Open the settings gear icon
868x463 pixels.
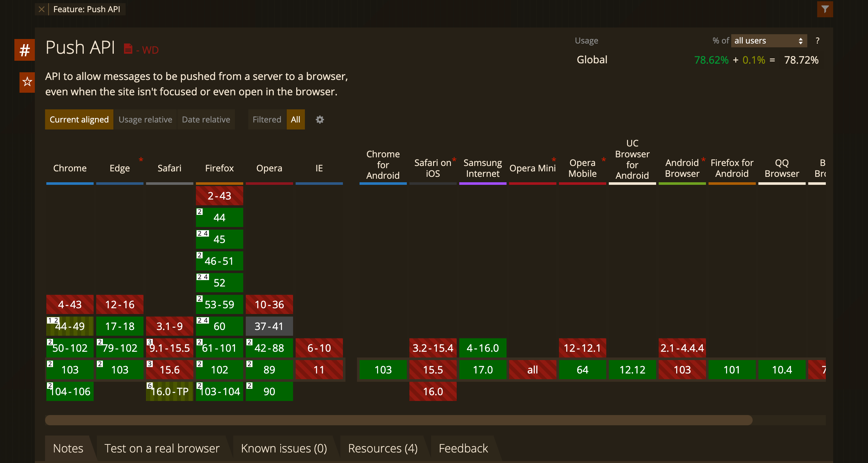320,119
